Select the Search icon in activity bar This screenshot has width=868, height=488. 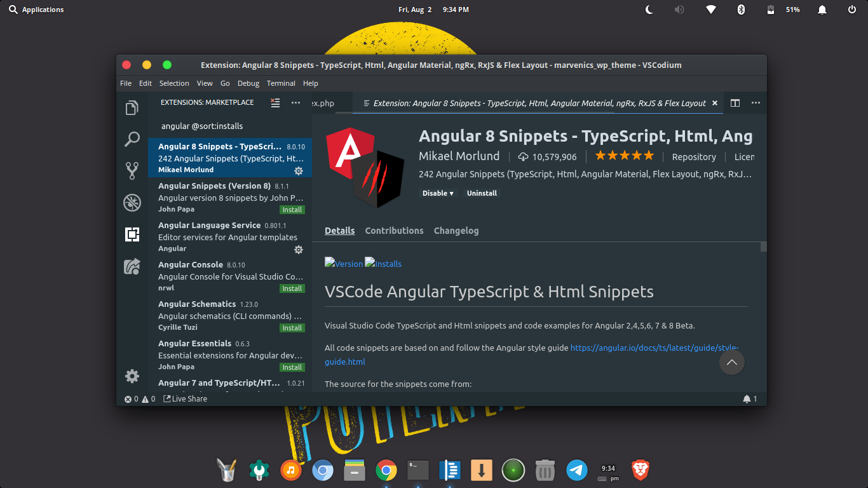pyautogui.click(x=132, y=139)
